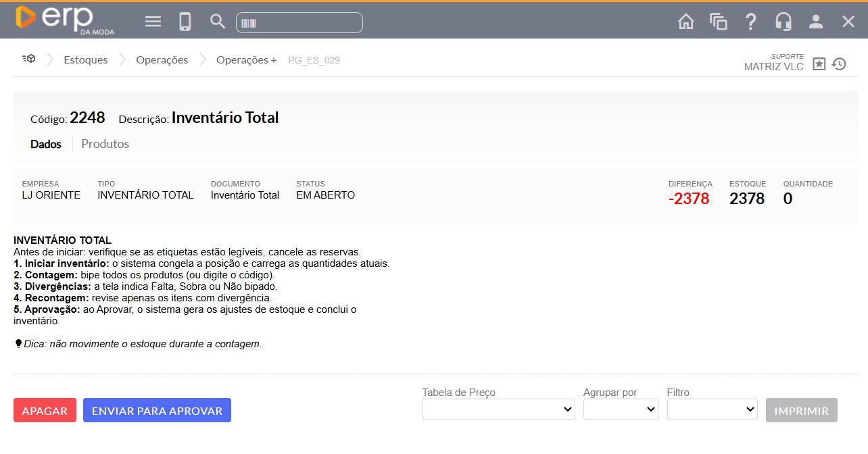Navigate to Estoques breadcrumb
868x454 pixels.
tap(86, 59)
